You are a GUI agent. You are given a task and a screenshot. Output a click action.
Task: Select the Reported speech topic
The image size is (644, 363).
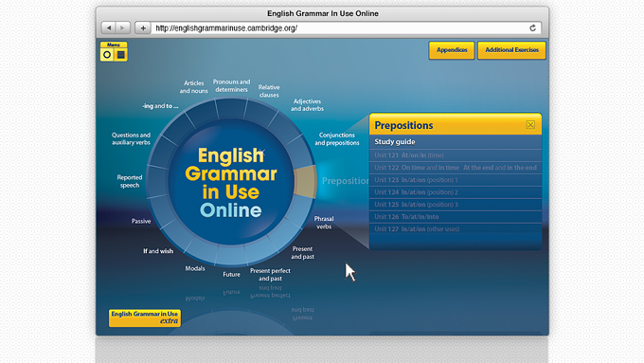[130, 181]
